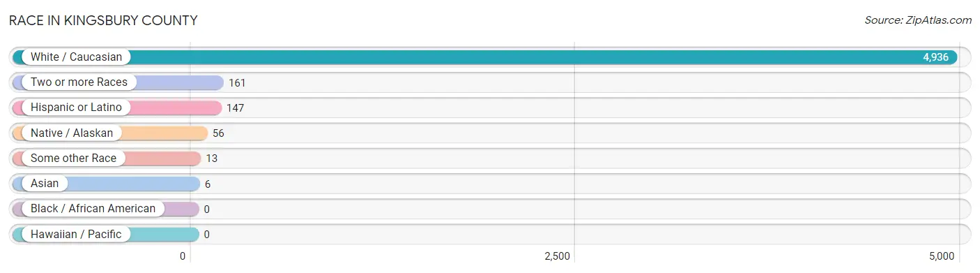Select the Asian bar label
Viewport: 980px width, 273px height.
[x=45, y=183]
